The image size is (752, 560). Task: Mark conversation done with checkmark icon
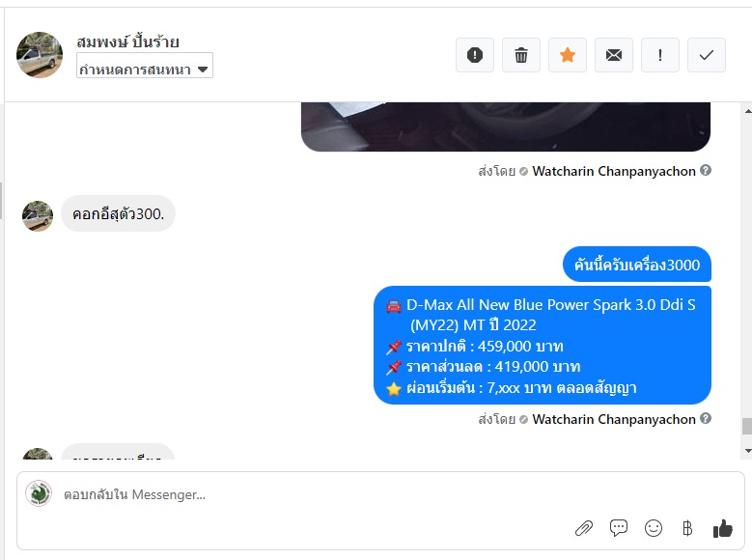click(707, 55)
